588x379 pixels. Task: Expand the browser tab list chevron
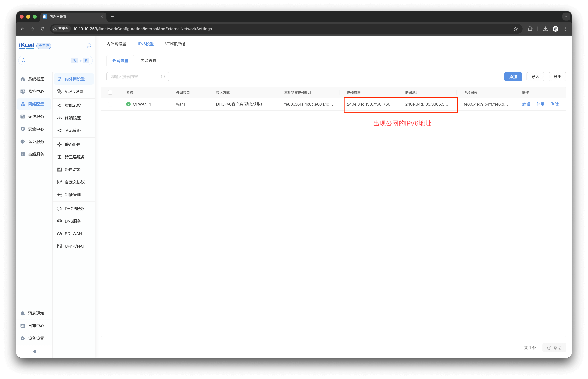pyautogui.click(x=566, y=17)
